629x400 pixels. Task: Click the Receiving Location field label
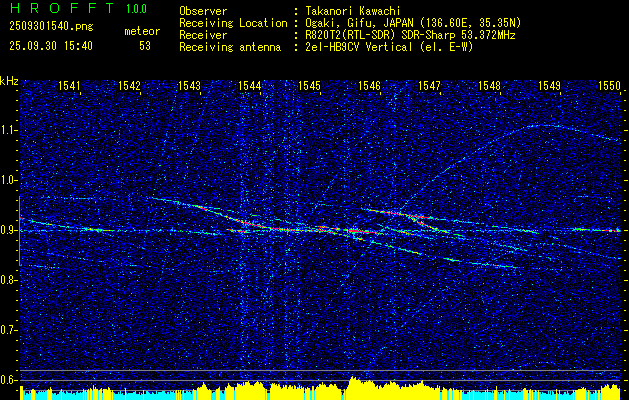tap(233, 23)
